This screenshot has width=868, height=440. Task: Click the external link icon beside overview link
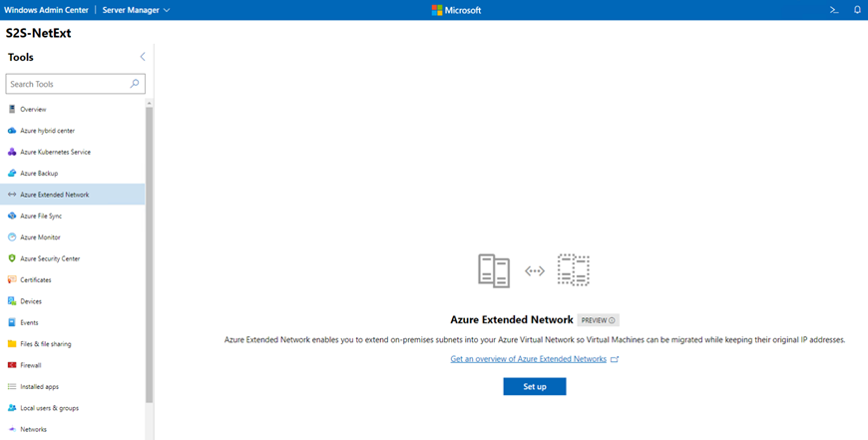614,359
